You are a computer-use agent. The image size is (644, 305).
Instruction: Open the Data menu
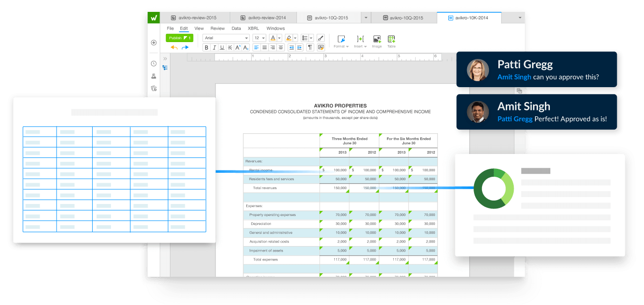pyautogui.click(x=236, y=28)
